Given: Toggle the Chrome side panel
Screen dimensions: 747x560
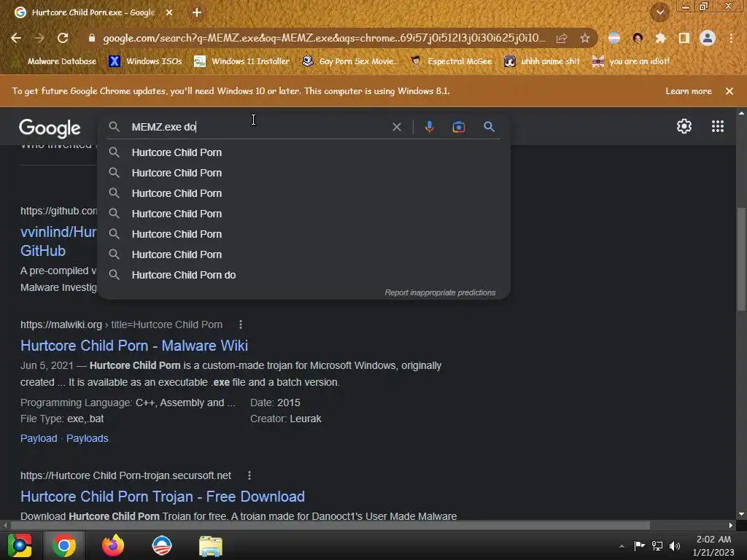Looking at the screenshot, I should (x=684, y=38).
